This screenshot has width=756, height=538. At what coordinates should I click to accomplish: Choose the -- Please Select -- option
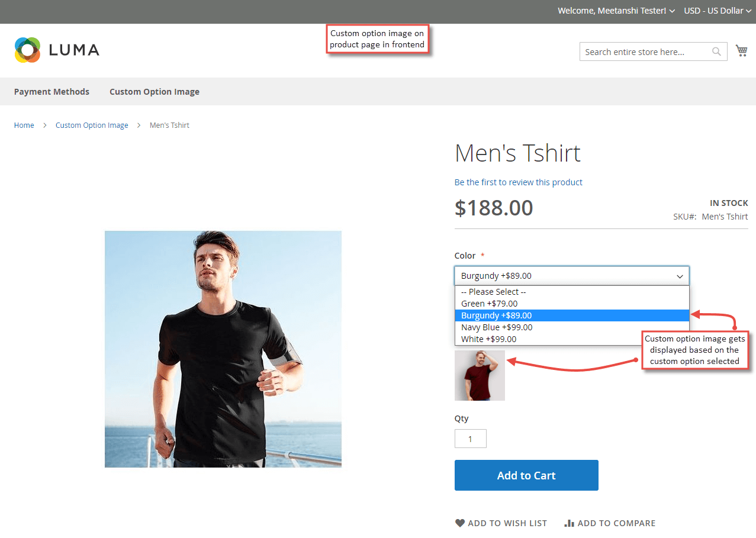(x=494, y=291)
